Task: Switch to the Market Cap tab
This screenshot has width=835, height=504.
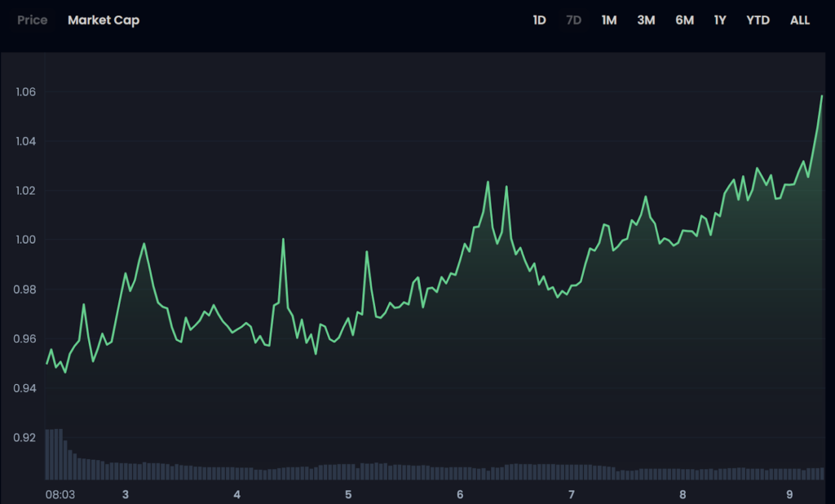Action: point(104,20)
